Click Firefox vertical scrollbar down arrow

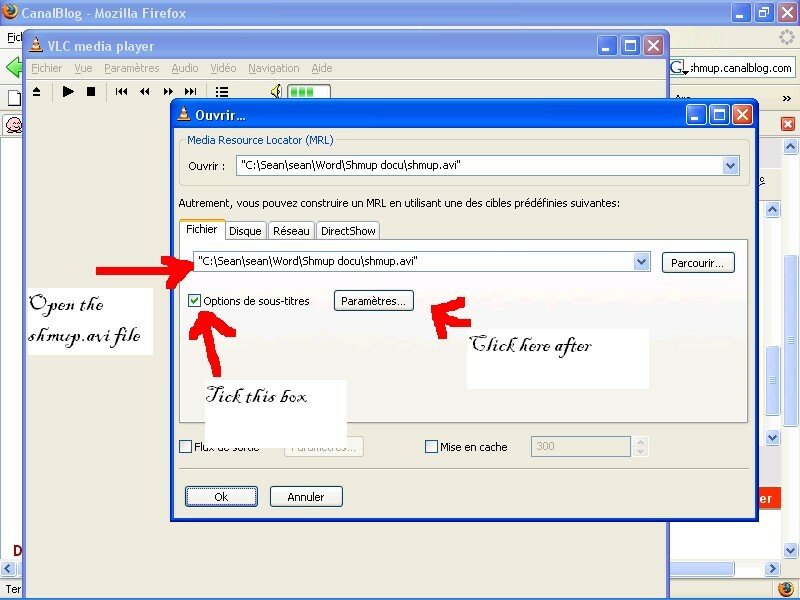790,551
